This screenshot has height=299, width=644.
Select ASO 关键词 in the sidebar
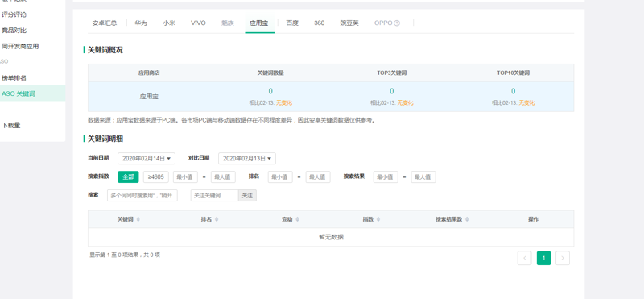(x=32, y=93)
